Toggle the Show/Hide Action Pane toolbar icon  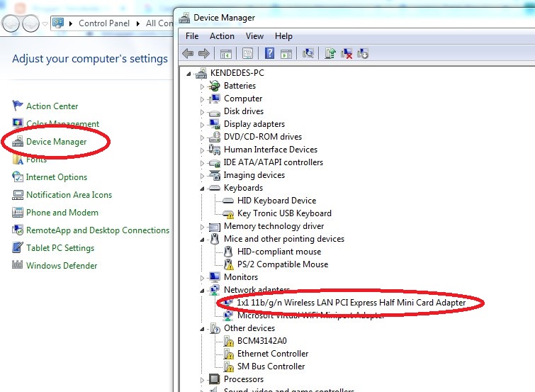click(x=286, y=54)
